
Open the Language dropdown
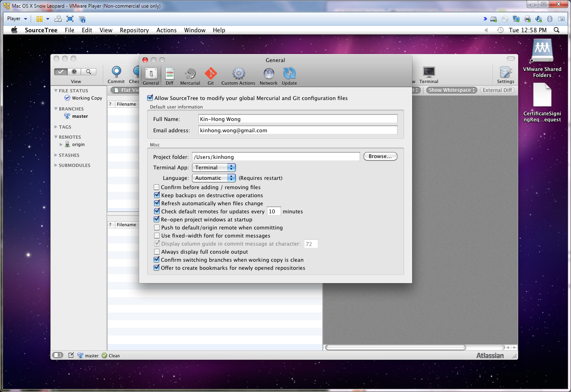tap(214, 178)
